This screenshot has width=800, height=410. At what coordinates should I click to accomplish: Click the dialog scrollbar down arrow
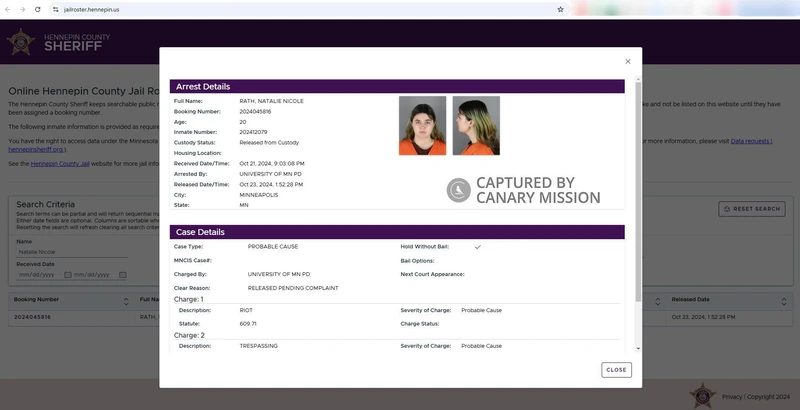pos(638,348)
